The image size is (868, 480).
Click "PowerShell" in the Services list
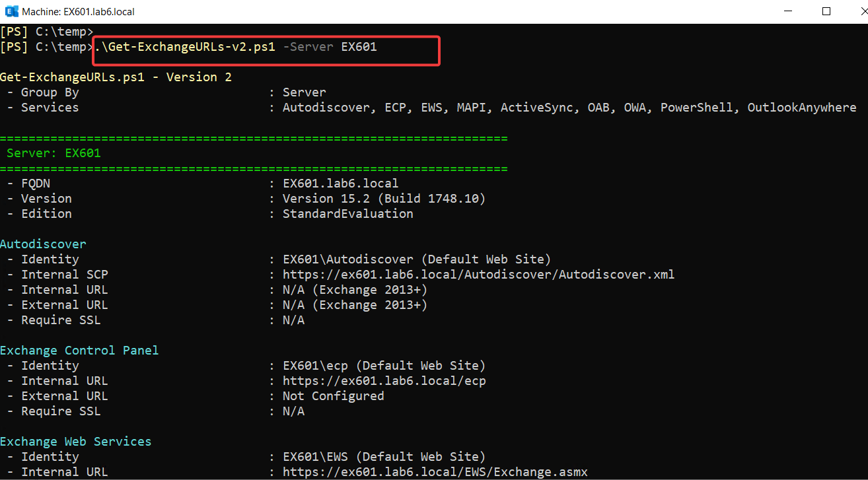(697, 108)
